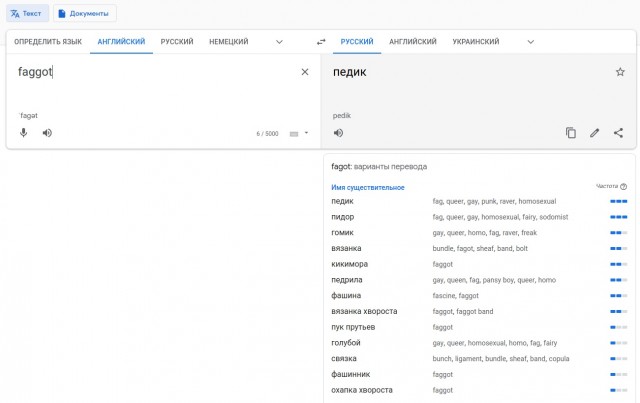Select РУССКИЙ as target language
This screenshot has height=403, width=640.
tap(357, 42)
